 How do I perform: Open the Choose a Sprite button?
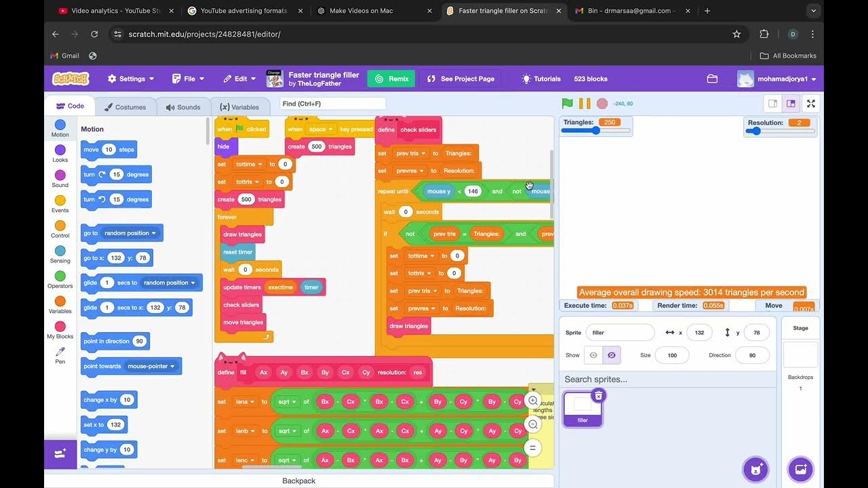tap(756, 469)
